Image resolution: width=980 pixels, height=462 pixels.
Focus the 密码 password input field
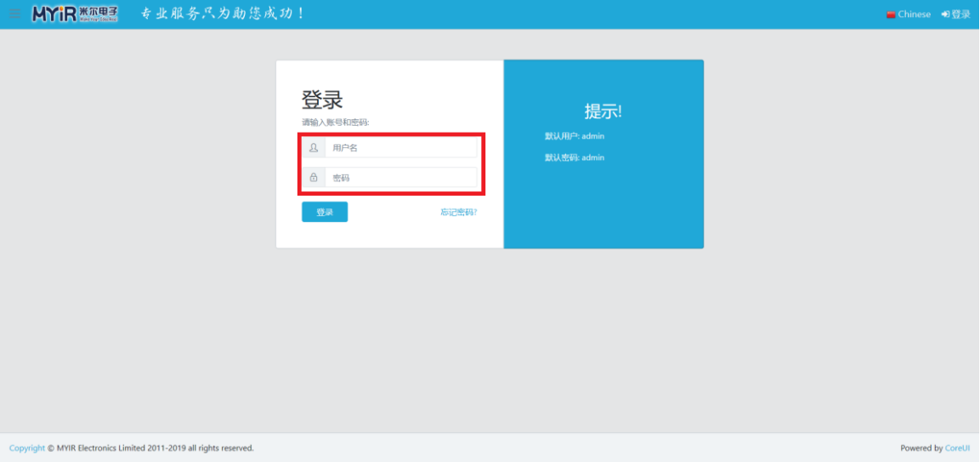[x=400, y=178]
